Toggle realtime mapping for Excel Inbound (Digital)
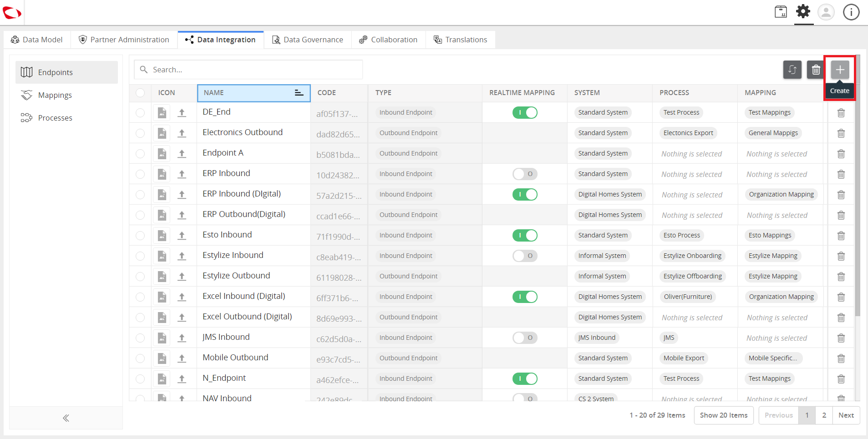Viewport: 868px width, 439px height. [525, 297]
